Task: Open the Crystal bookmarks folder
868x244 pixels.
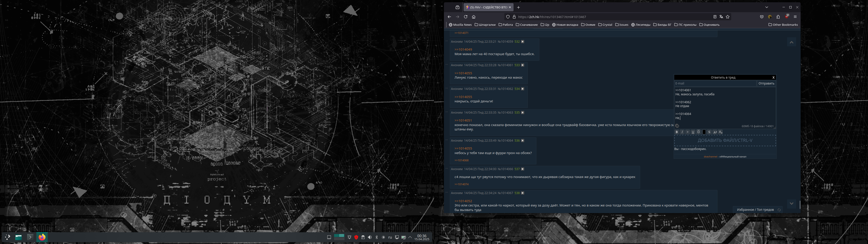Action: [605, 25]
